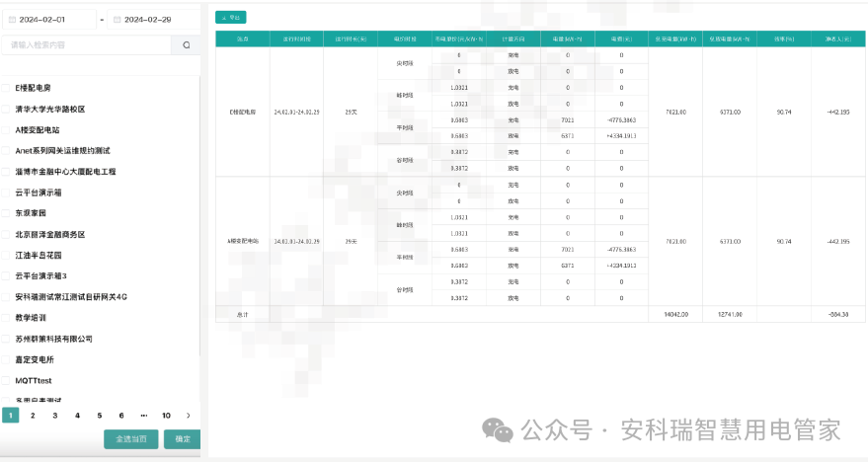Click the 24.02.01-24.02.29 period in E楼配电房 row
868x464 pixels.
coord(296,112)
